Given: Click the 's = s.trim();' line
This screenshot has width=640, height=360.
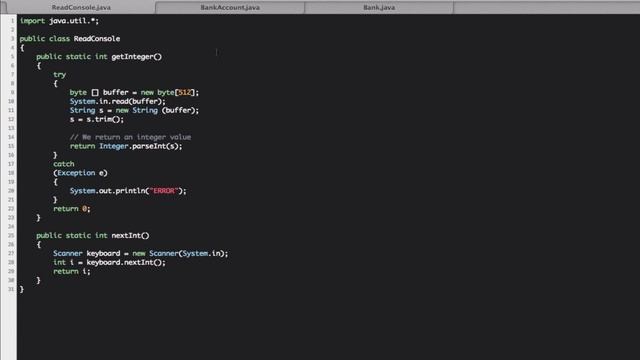Looking at the screenshot, I should (x=96, y=119).
